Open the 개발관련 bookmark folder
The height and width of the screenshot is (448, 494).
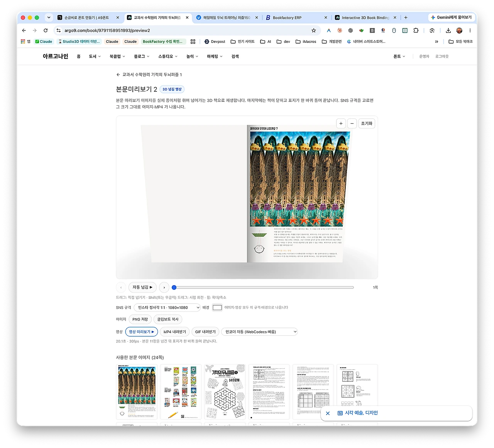tap(332, 41)
